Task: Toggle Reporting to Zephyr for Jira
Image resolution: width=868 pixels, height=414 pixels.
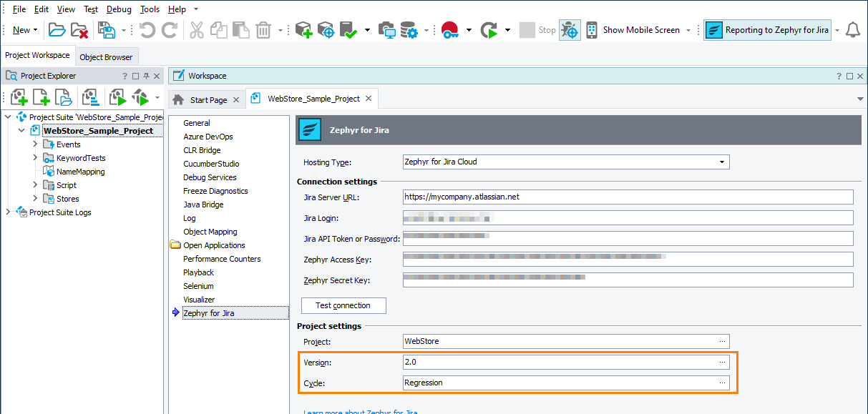Action: click(x=767, y=30)
